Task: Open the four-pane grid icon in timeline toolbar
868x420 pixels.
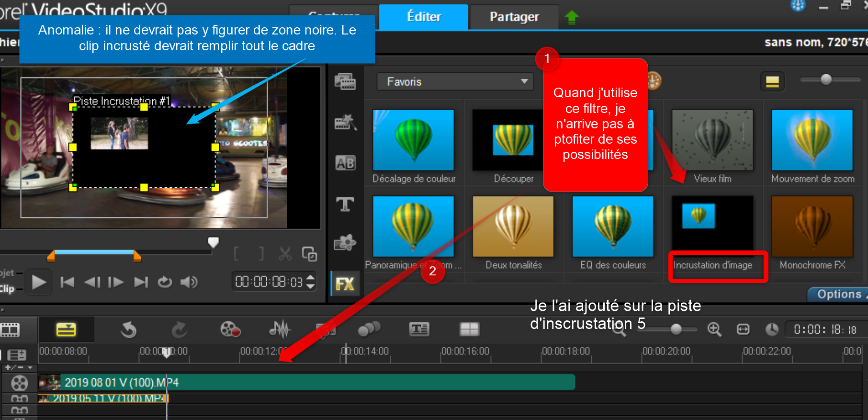Action: tap(469, 329)
